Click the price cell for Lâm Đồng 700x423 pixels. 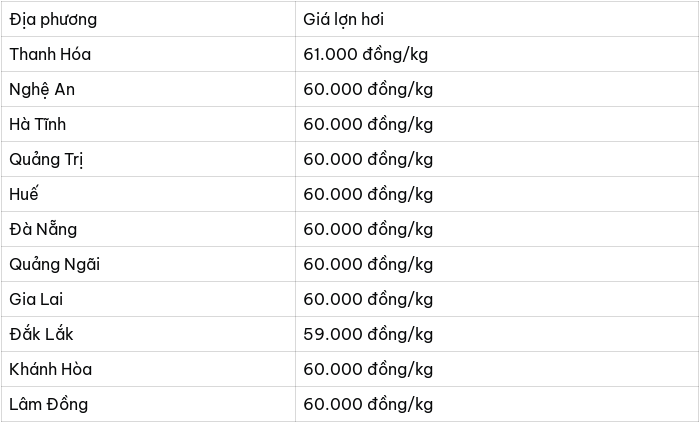[x=497, y=404]
